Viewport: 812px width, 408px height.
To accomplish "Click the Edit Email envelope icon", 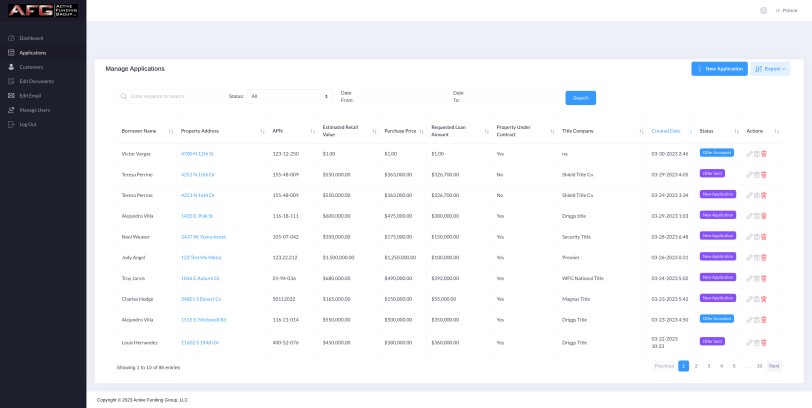I will click(10, 95).
